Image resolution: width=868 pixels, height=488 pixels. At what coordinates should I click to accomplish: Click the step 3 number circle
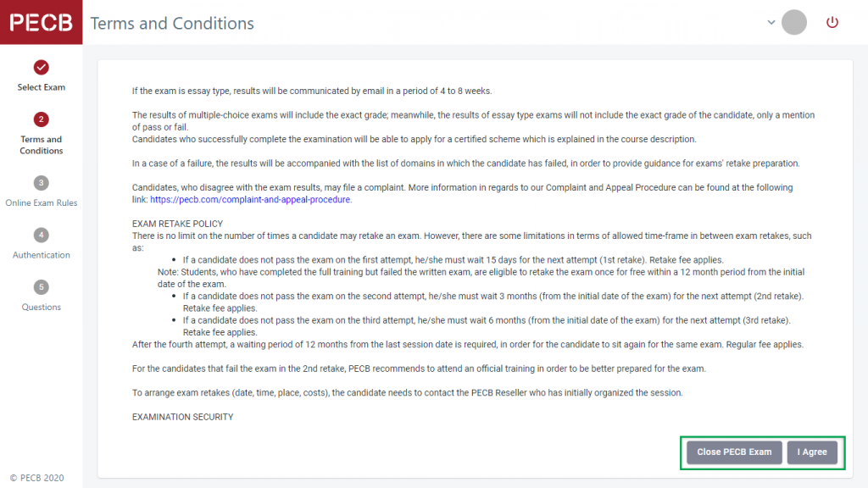point(42,182)
